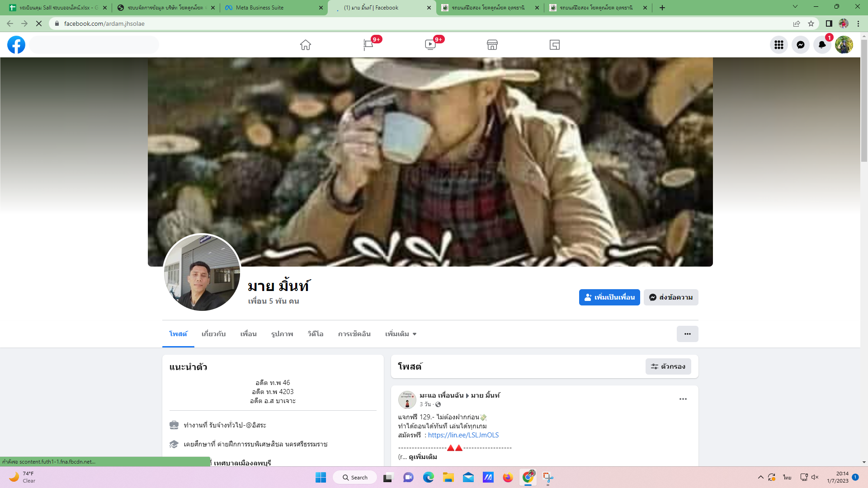Open the lin.ee link in post
868x488 pixels.
(x=463, y=435)
